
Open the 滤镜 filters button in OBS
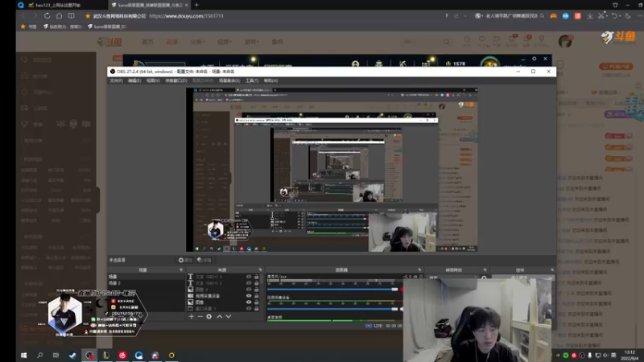click(204, 260)
